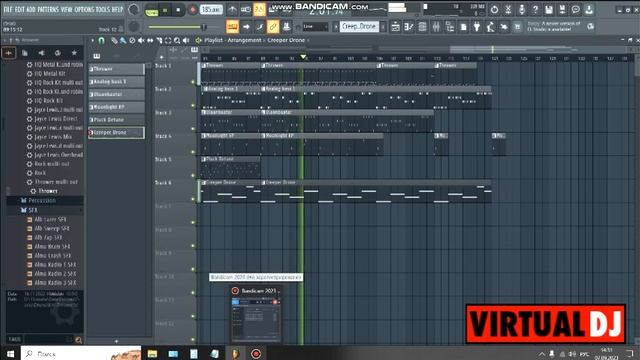Show hidden system tray icons chevron
The width and height of the screenshot is (640, 360).
click(542, 354)
